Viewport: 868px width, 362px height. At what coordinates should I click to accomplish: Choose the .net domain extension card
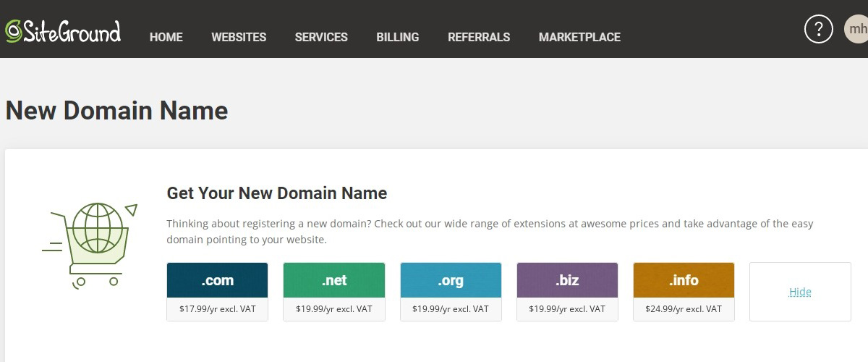click(x=334, y=292)
